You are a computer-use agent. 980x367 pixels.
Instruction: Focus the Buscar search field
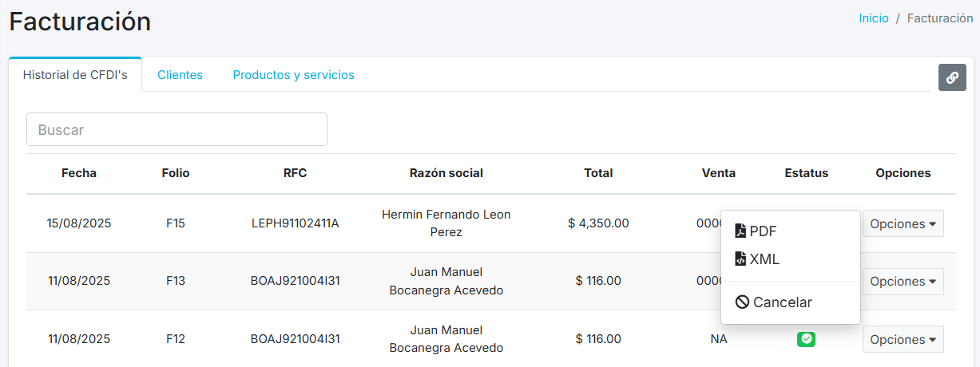coord(177,129)
